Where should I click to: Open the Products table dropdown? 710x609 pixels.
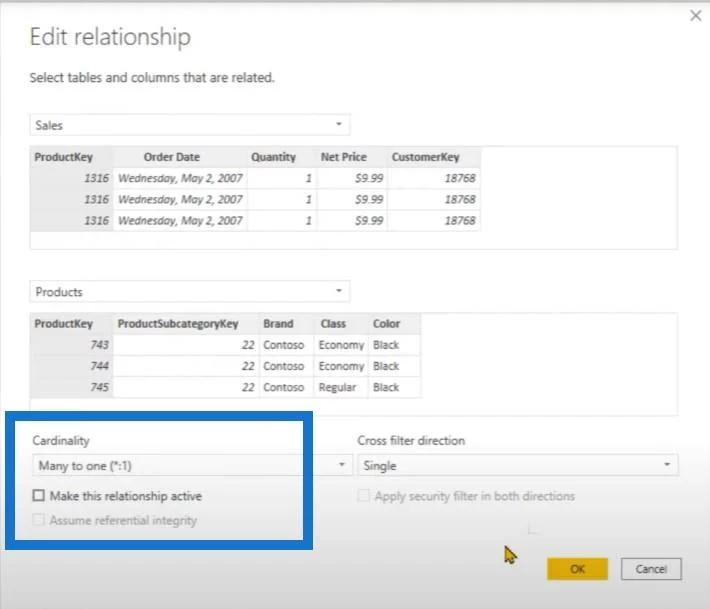pos(190,292)
